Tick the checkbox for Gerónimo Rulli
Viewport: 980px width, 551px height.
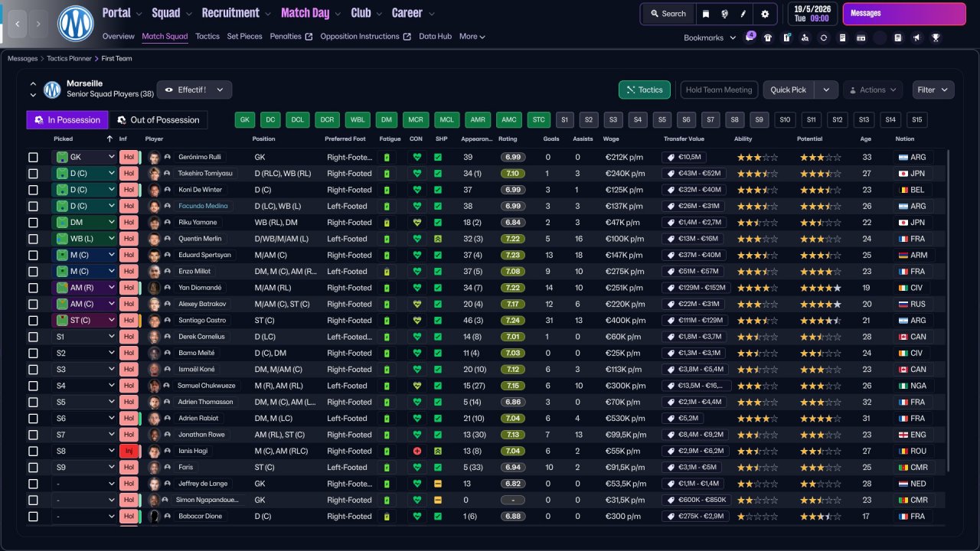pos(33,157)
